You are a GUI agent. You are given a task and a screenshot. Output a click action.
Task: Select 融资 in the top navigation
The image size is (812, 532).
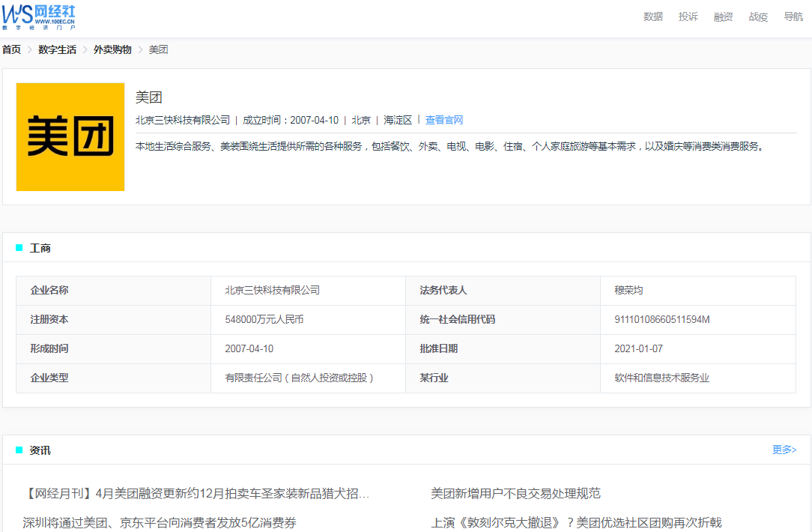coord(723,16)
